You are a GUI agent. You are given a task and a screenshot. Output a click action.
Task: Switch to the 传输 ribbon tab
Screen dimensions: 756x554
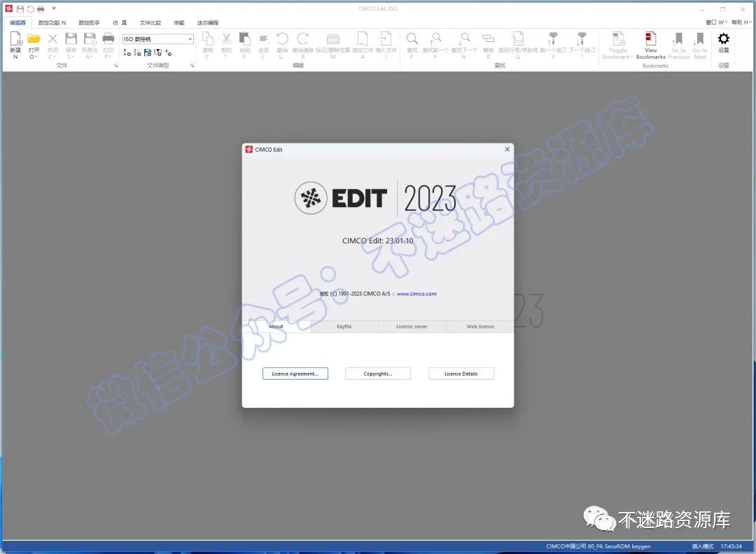(x=179, y=22)
